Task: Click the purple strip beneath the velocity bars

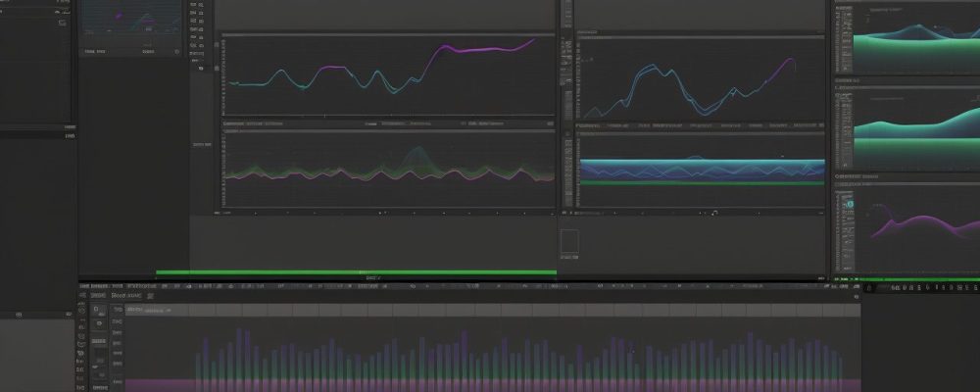Action: click(493, 385)
